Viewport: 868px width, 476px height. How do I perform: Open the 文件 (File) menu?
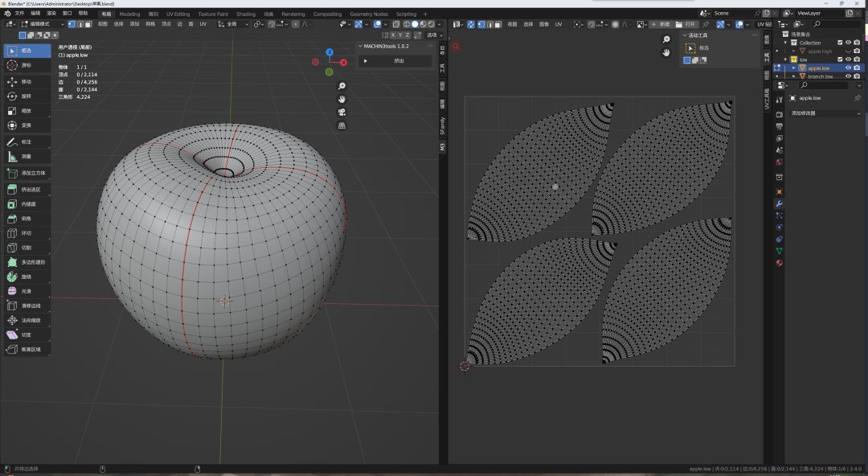coord(19,14)
